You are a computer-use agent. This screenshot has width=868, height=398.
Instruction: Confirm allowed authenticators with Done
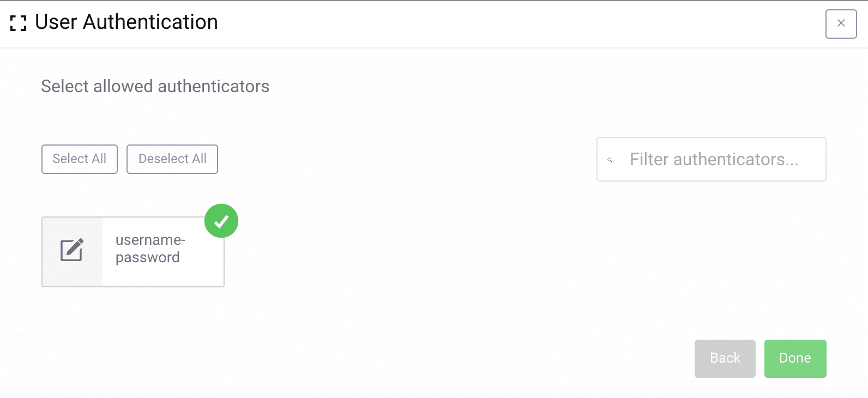(x=795, y=358)
